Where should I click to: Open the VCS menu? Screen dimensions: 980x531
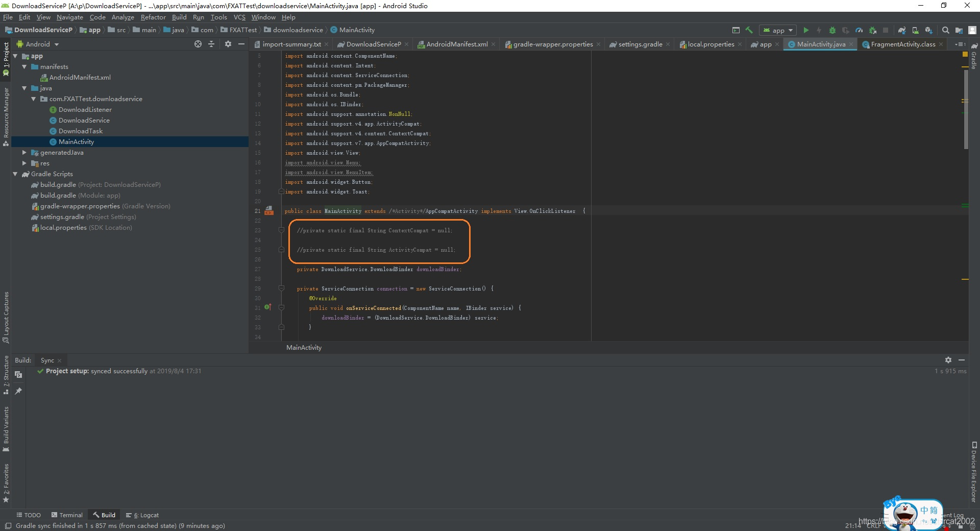pyautogui.click(x=239, y=17)
